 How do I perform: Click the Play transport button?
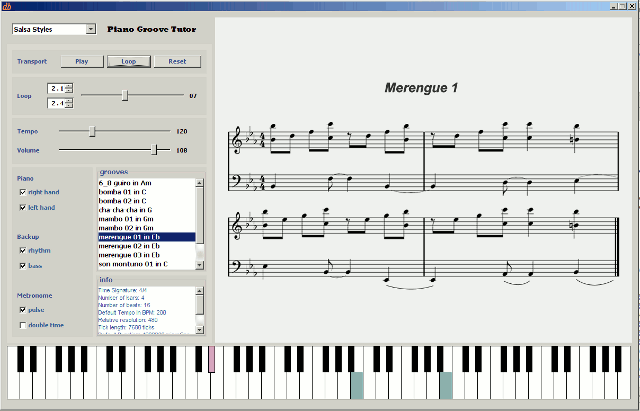pyautogui.click(x=82, y=61)
